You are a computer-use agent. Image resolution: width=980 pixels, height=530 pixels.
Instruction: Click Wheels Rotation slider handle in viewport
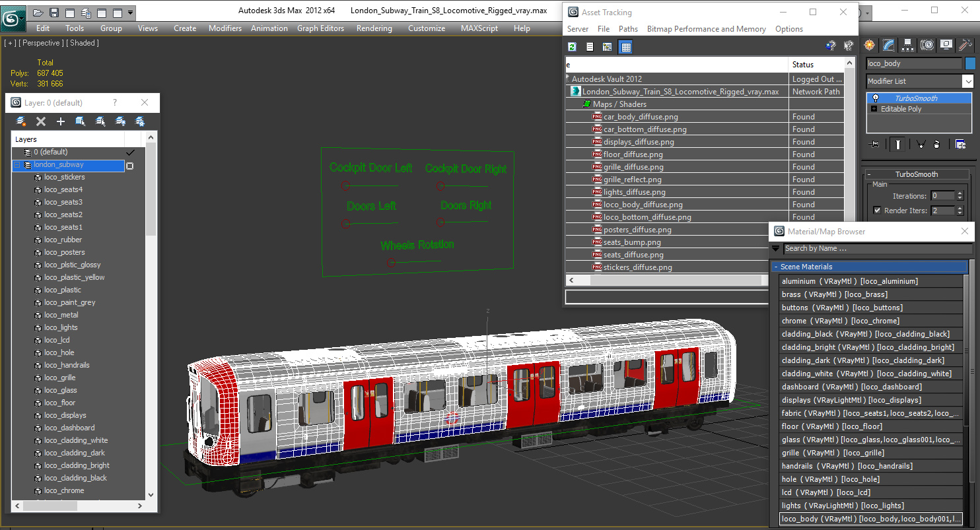click(391, 263)
